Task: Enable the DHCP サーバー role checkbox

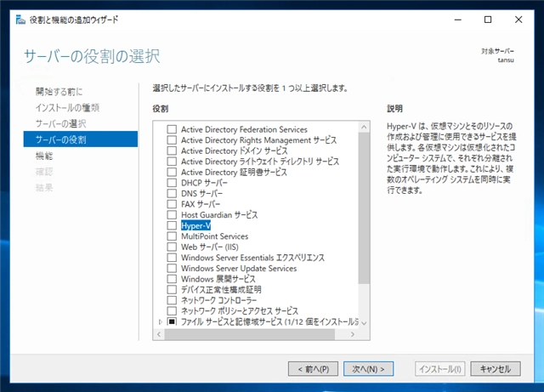Action: tap(172, 183)
